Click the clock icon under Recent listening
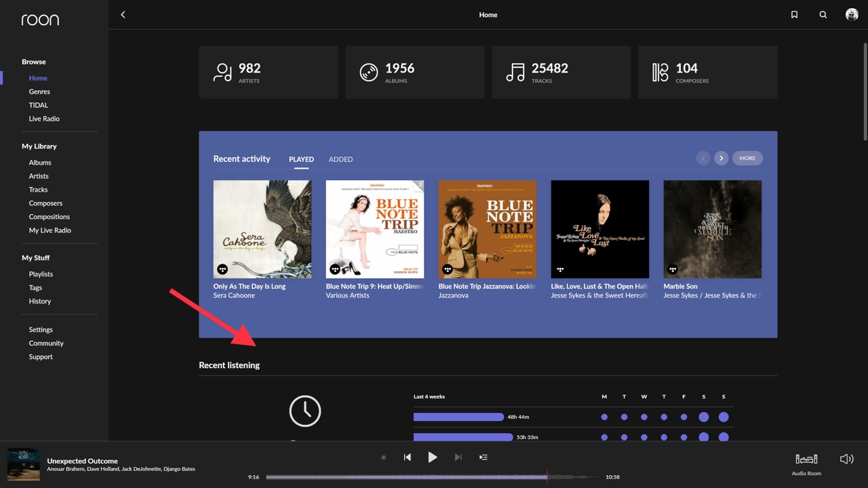The width and height of the screenshot is (868, 488). 305,411
